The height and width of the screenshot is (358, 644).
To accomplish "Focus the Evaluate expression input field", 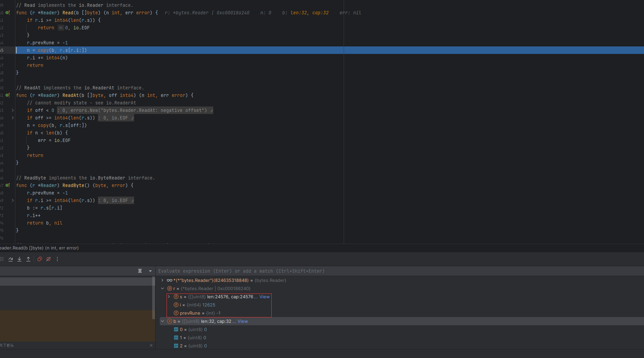I will coord(399,271).
